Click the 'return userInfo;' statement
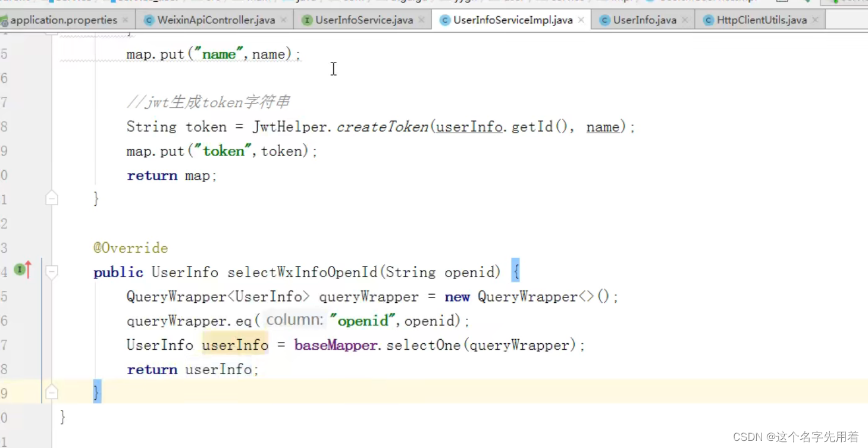 (x=193, y=369)
